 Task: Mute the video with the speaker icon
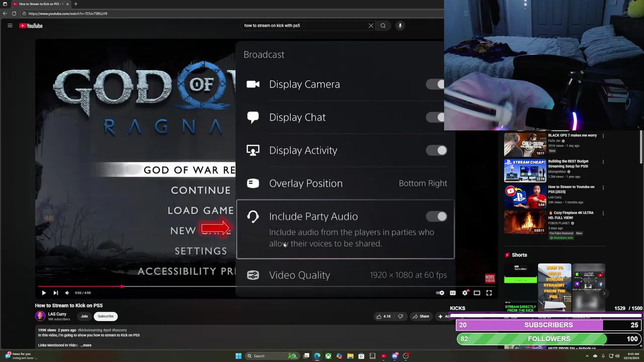[67, 293]
